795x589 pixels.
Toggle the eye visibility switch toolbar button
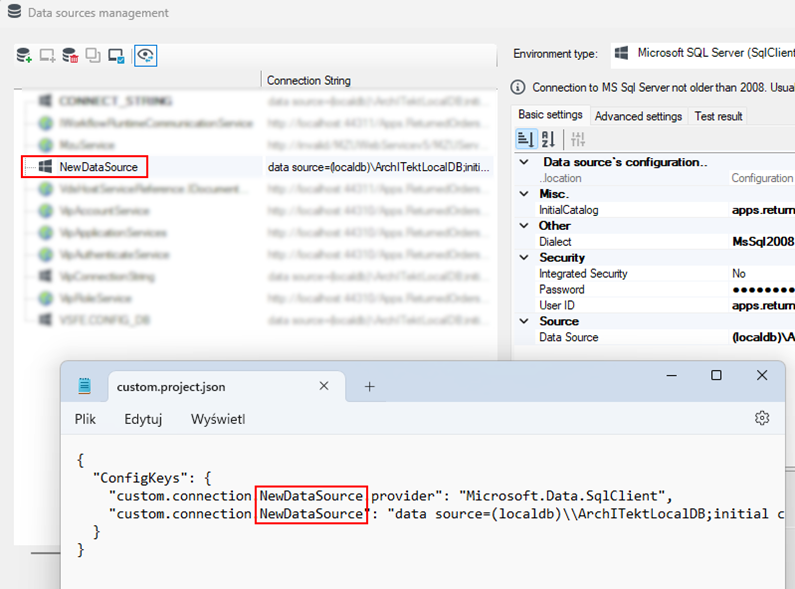point(146,55)
